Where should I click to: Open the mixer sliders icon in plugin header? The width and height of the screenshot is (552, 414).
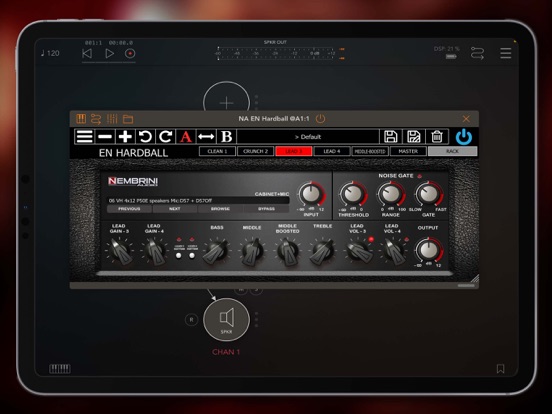point(112,119)
